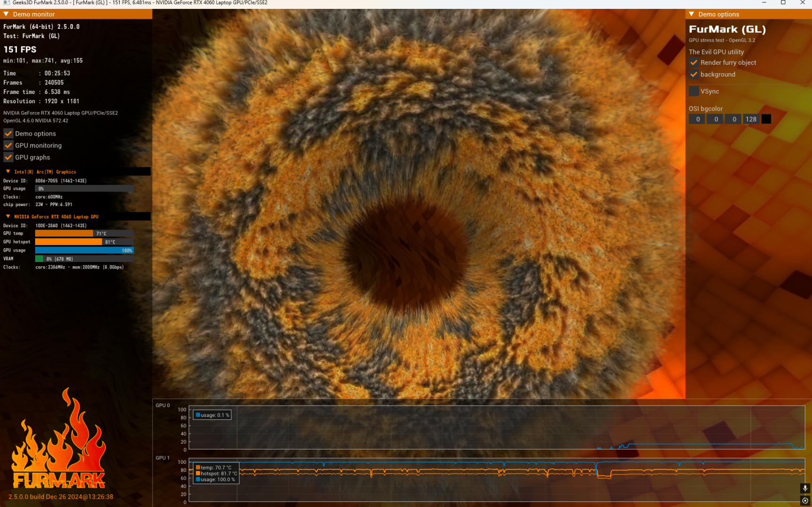Collapse the Intel Arc Graphics section
The image size is (812, 507).
tap(8, 172)
